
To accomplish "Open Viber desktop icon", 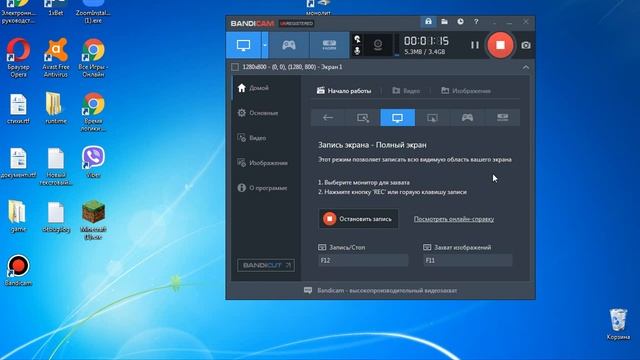I will 93,162.
